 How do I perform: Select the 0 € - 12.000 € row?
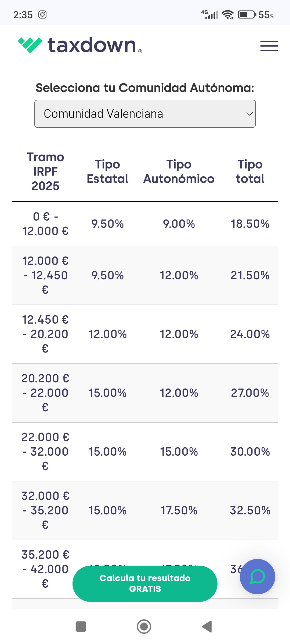45,224
